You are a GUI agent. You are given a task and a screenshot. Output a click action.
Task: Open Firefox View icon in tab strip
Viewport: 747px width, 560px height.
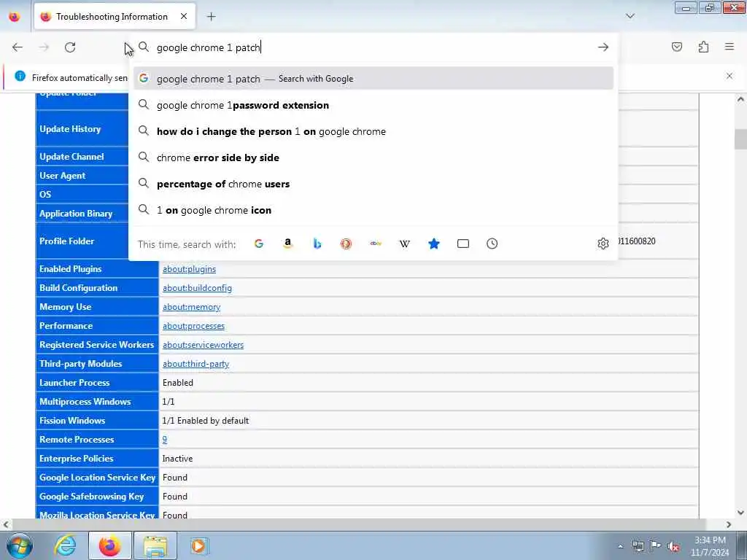pyautogui.click(x=15, y=17)
